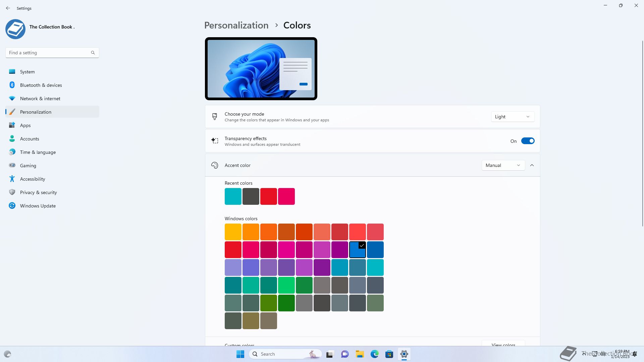Click the search magnifier in Find a setting
644x362 pixels.
pyautogui.click(x=93, y=53)
